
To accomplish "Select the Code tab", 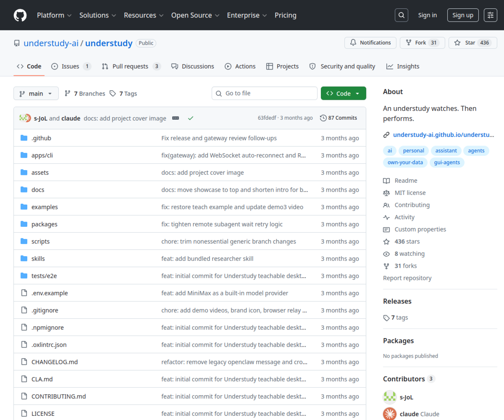I will 29,66.
